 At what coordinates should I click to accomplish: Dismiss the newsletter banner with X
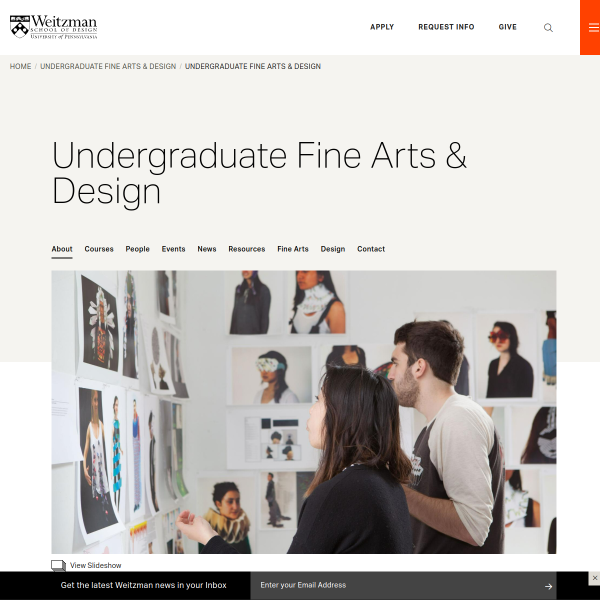[x=594, y=578]
